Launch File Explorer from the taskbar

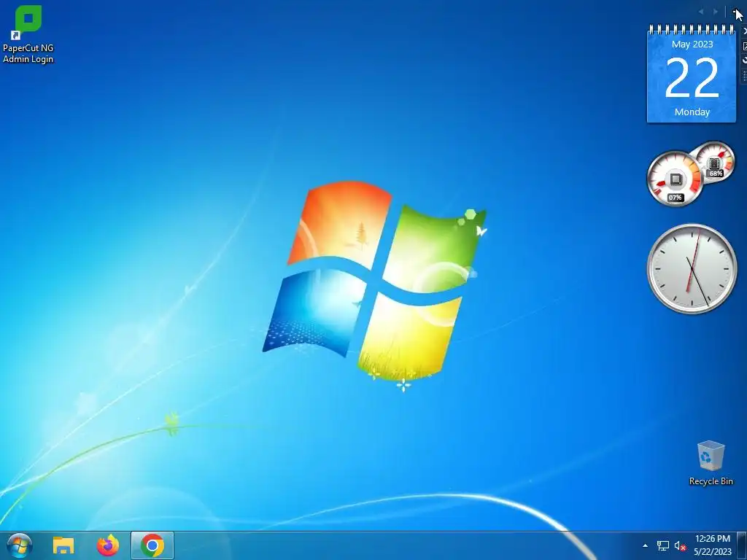tap(63, 545)
